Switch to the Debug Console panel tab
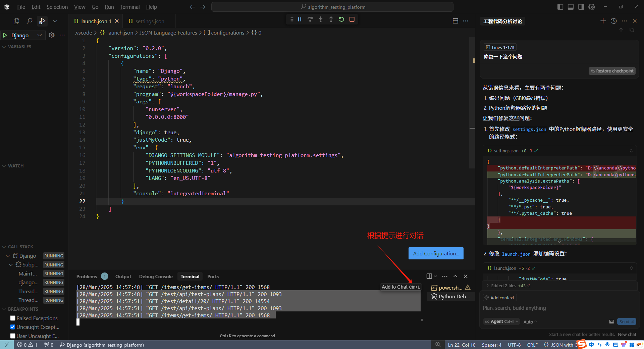 (x=156, y=277)
